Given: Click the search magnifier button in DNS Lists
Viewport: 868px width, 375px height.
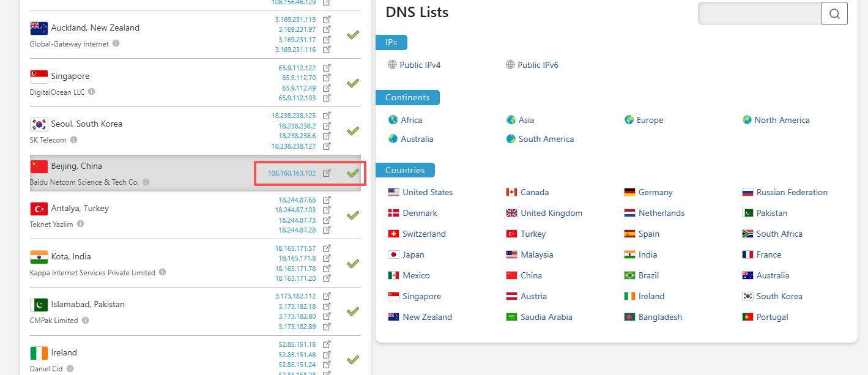Looking at the screenshot, I should [x=834, y=13].
